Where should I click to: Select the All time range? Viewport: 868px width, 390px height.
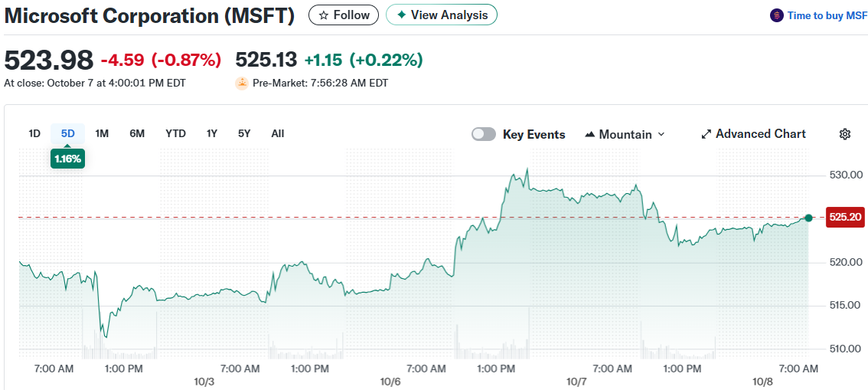coord(278,133)
